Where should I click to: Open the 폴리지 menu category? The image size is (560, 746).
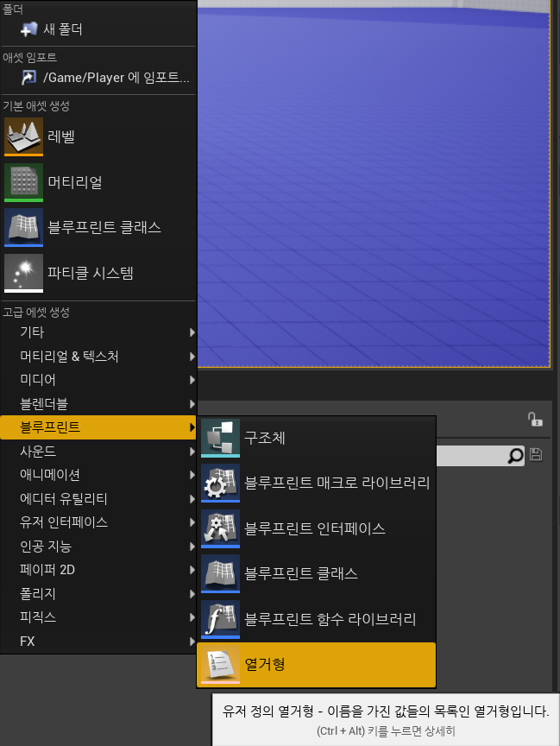98,594
